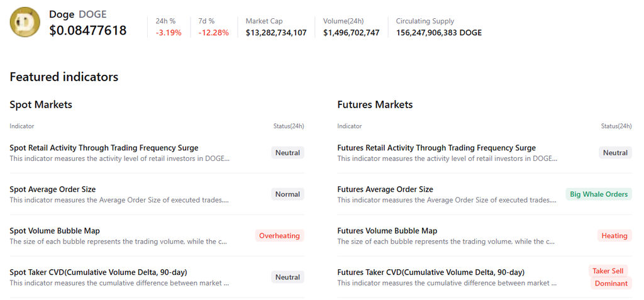Click Neutral badge for Futures Retail Activity
Viewport: 644px width, 300px height.
(615, 153)
